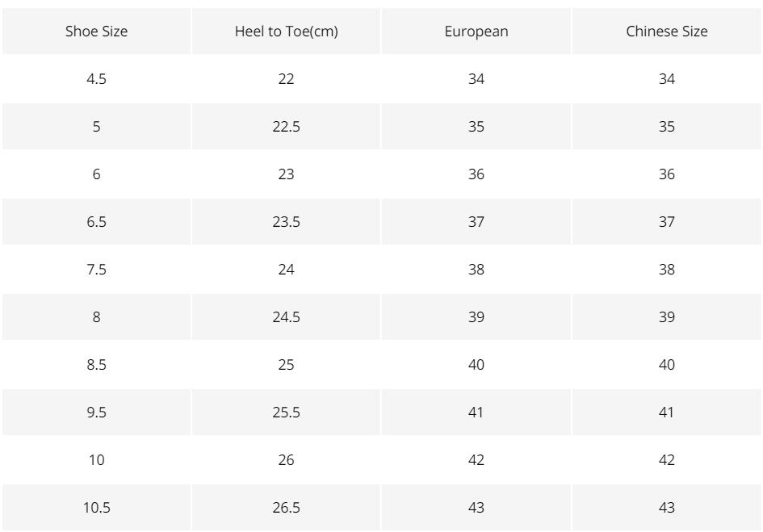Click the Heel to Toe(cm) header
This screenshot has height=532, width=763.
(286, 31)
